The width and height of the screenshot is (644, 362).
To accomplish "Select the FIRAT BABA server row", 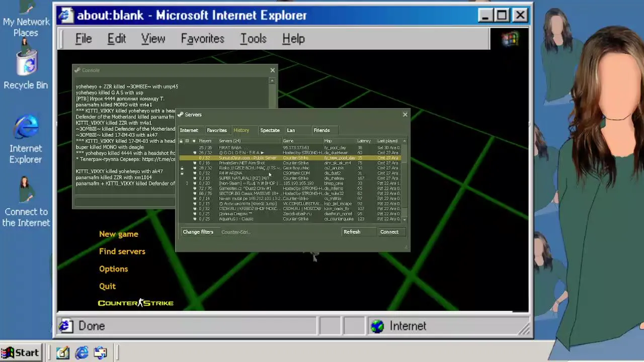I will (x=290, y=148).
